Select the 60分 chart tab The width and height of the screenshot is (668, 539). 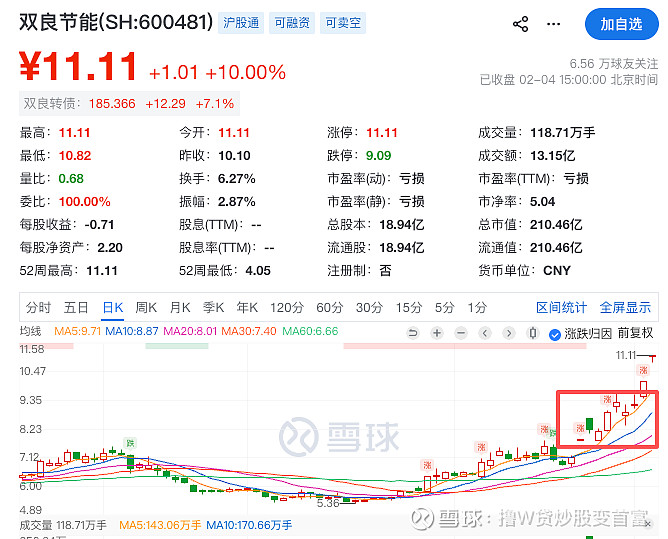coord(330,307)
